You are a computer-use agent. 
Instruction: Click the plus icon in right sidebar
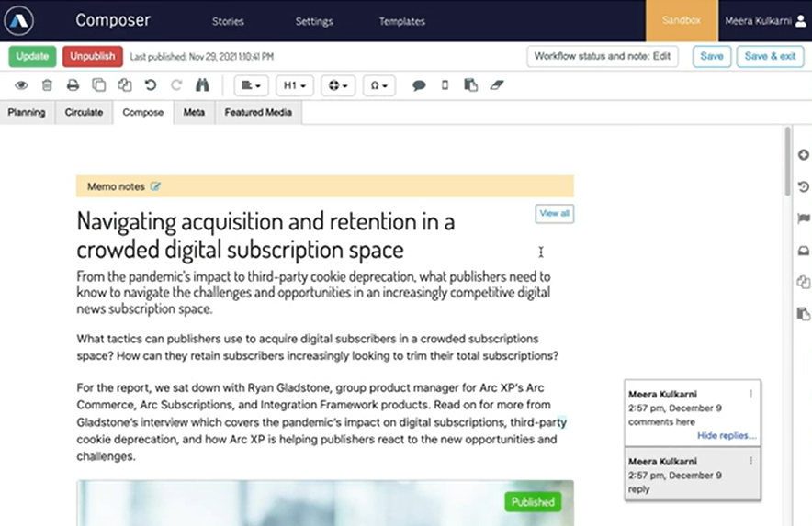pos(803,155)
